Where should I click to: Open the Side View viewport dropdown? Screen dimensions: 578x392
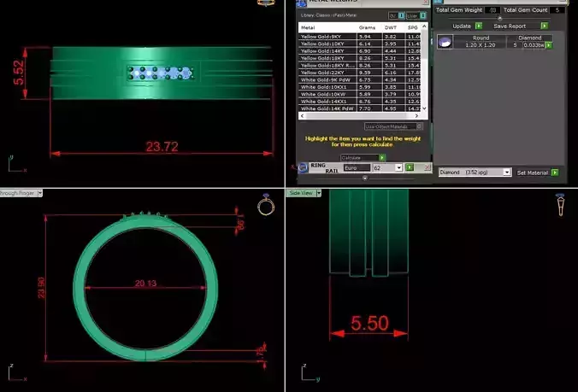(319, 193)
